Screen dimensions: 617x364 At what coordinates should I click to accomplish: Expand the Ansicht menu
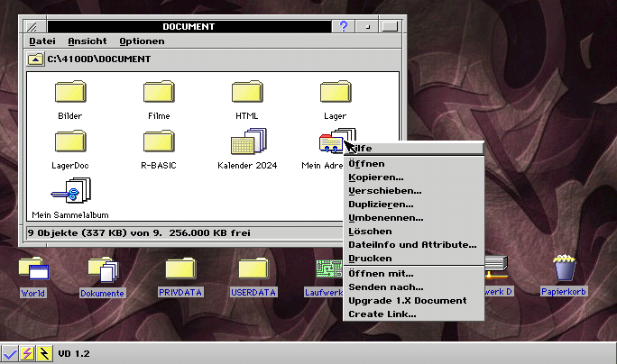[87, 41]
